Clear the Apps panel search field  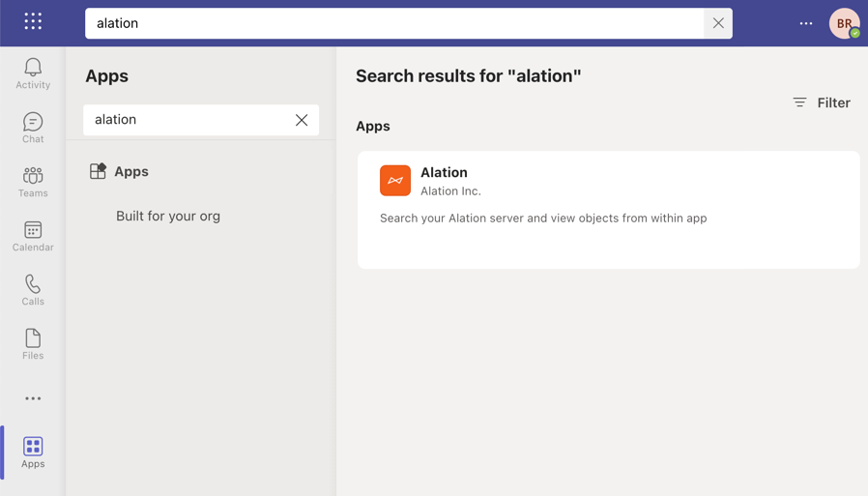click(x=302, y=120)
